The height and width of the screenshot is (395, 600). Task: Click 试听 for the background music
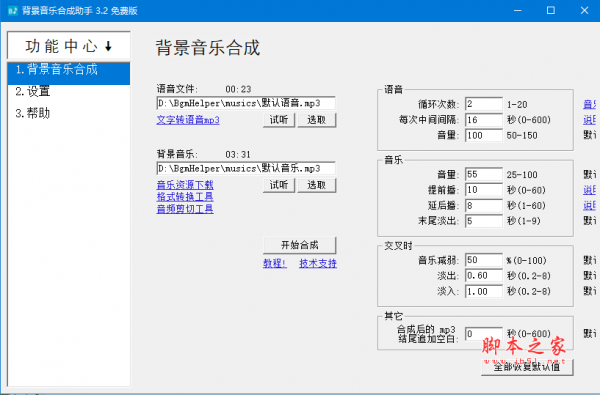point(279,185)
